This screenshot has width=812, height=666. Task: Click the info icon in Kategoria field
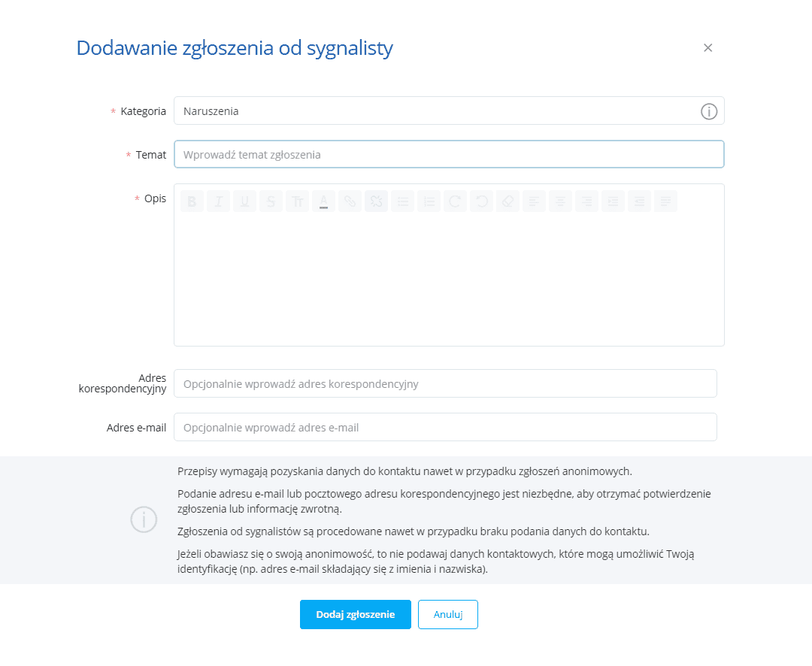click(709, 111)
